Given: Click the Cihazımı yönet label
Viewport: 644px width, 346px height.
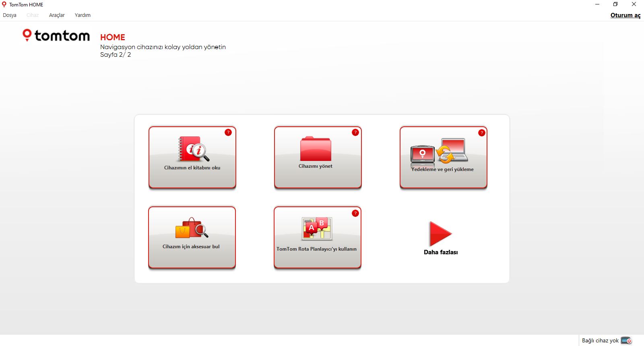Looking at the screenshot, I should 316,166.
